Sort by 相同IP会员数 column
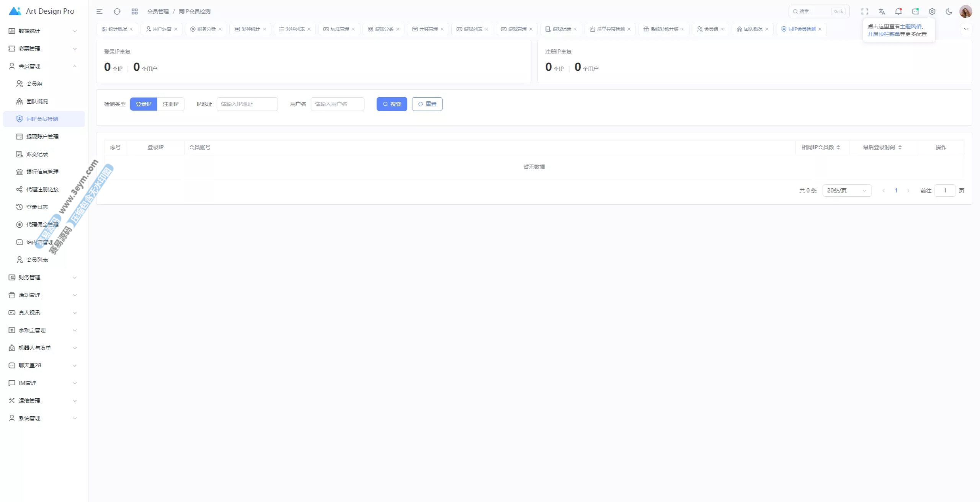Viewport: 980px width, 502px height. (821, 147)
